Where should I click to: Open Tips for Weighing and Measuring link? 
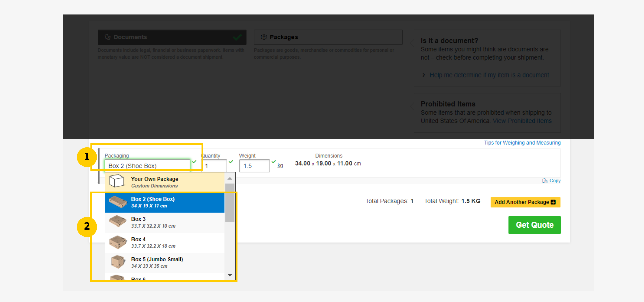tap(522, 143)
